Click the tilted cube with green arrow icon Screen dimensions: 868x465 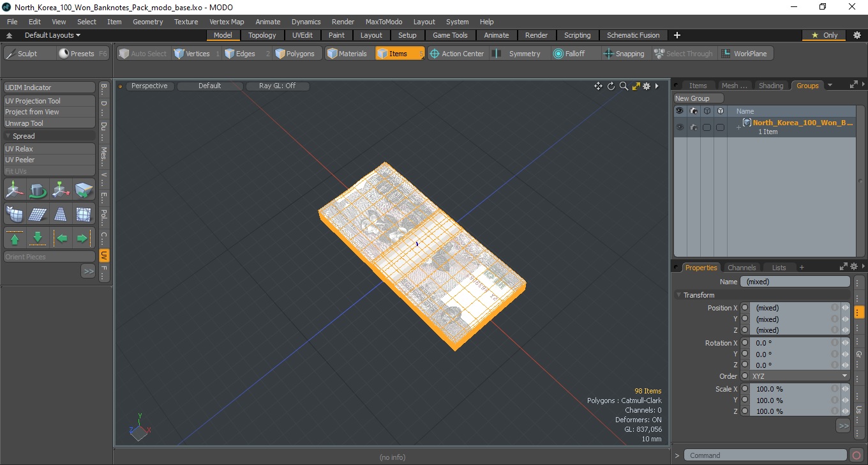84,190
